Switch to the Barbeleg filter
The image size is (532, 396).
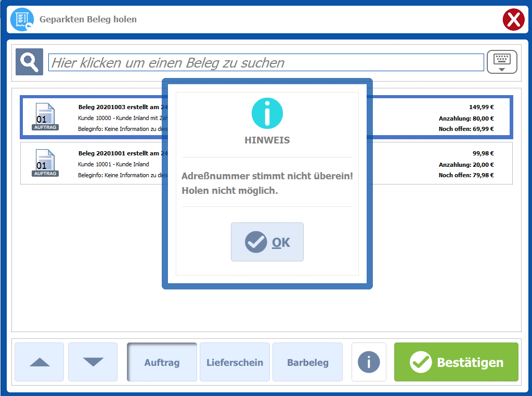[307, 362]
